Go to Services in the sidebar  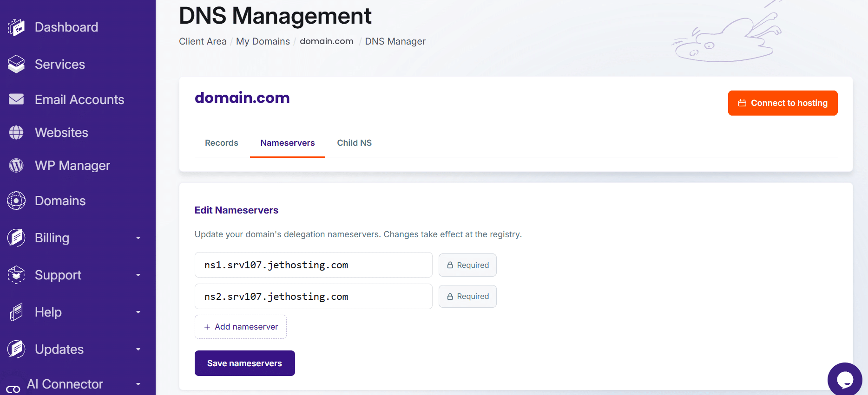click(60, 64)
